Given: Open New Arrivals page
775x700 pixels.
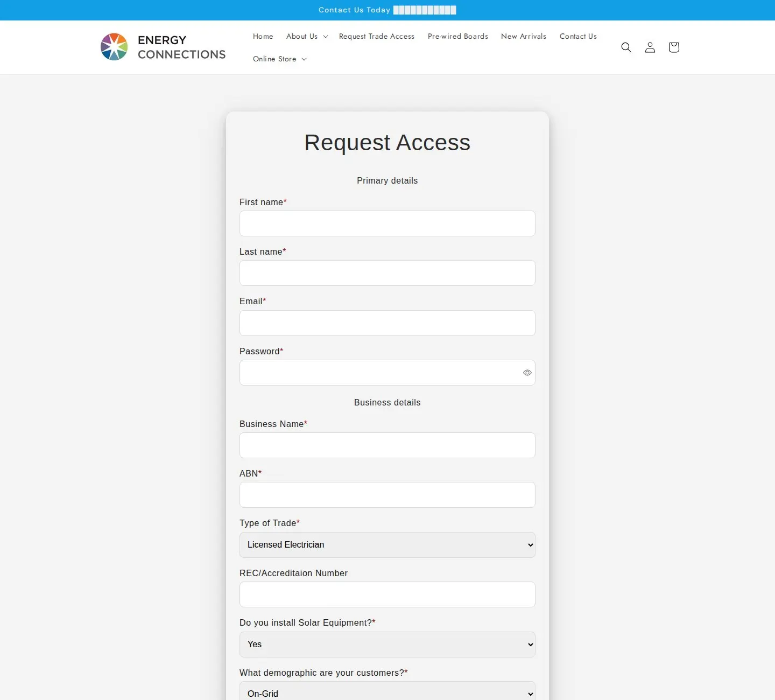Looking at the screenshot, I should click(524, 36).
